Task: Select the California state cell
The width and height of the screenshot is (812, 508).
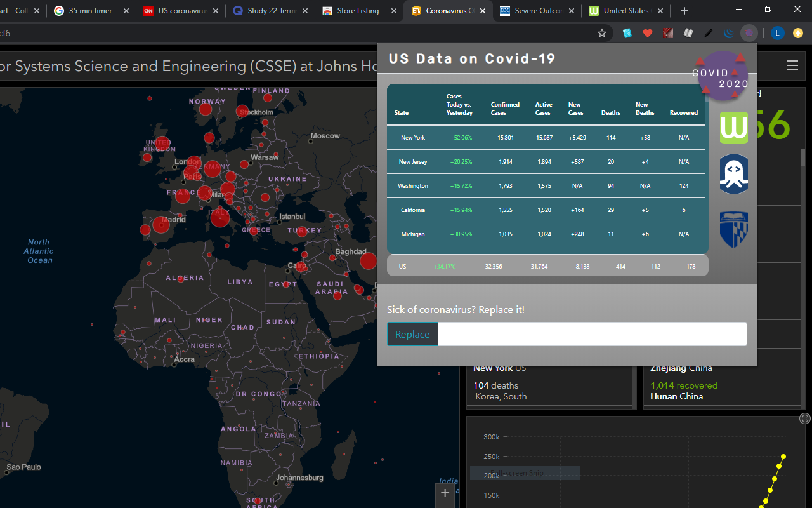Action: click(413, 210)
